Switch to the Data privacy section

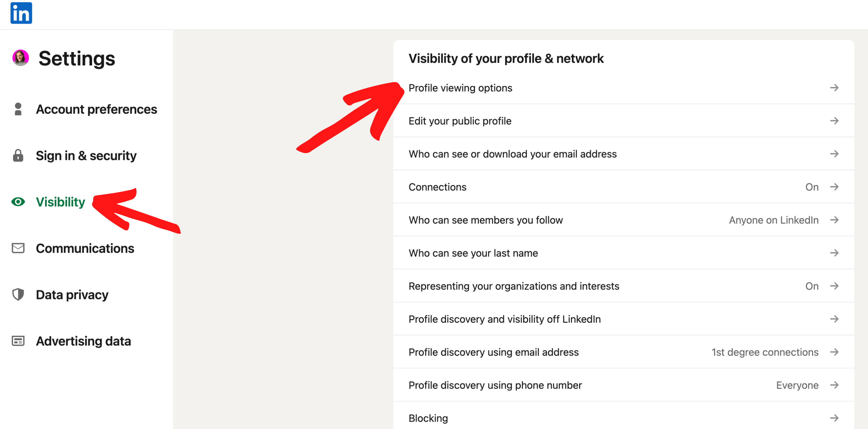(72, 295)
